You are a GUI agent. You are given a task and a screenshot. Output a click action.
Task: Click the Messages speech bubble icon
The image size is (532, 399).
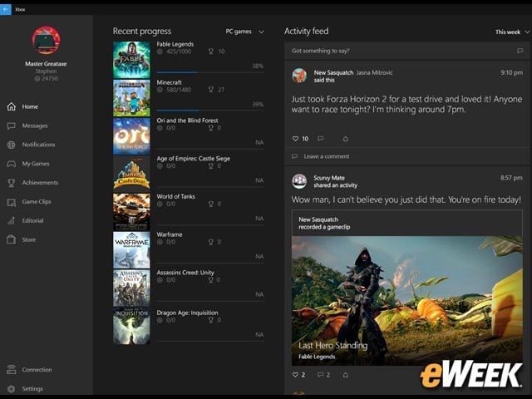pos(11,126)
